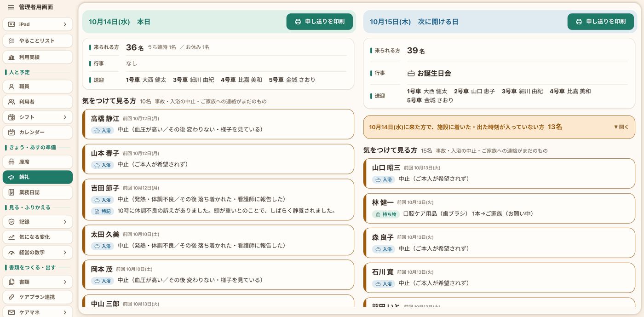Viewport: 644px width, 317px height.
Task: Click the 36名 attendee count
Action: 135,47
